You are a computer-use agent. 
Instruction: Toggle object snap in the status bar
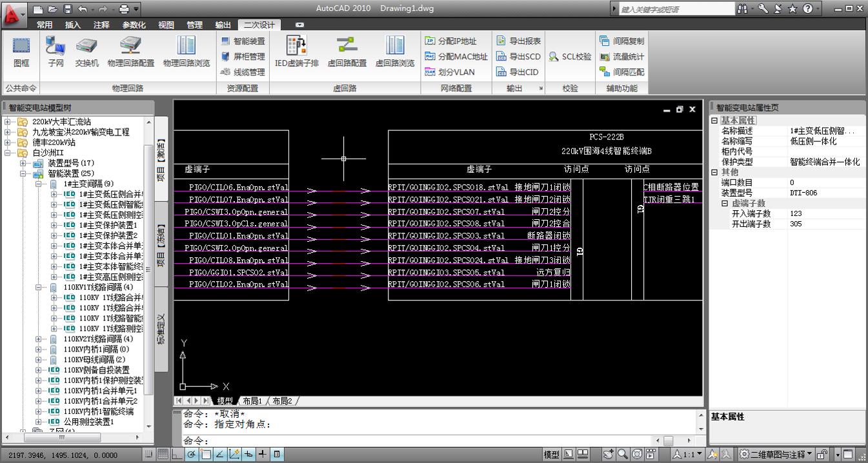[206, 455]
